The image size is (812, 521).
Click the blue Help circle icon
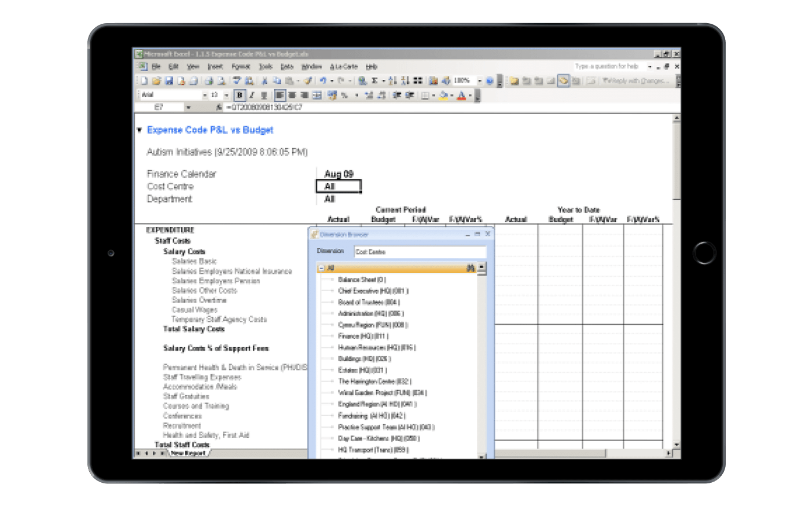(x=490, y=81)
